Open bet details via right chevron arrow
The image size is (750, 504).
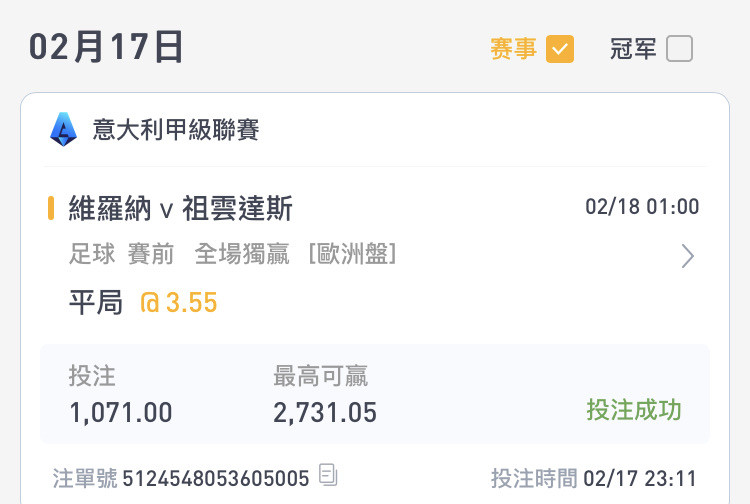tap(687, 256)
